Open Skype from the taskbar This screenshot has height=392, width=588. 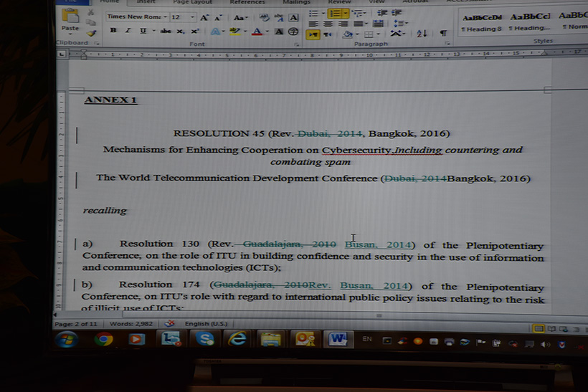coord(205,339)
